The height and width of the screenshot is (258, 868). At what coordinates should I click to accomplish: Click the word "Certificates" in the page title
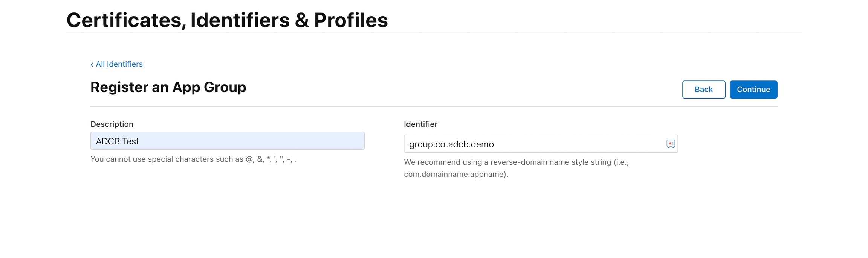click(x=124, y=20)
